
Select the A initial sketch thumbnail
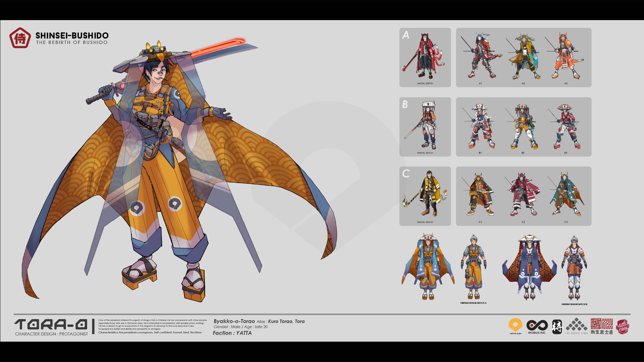coord(425,57)
